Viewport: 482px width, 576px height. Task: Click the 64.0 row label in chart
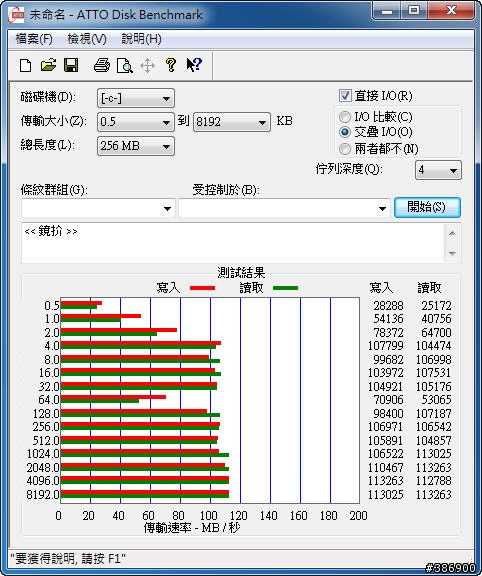click(48, 399)
